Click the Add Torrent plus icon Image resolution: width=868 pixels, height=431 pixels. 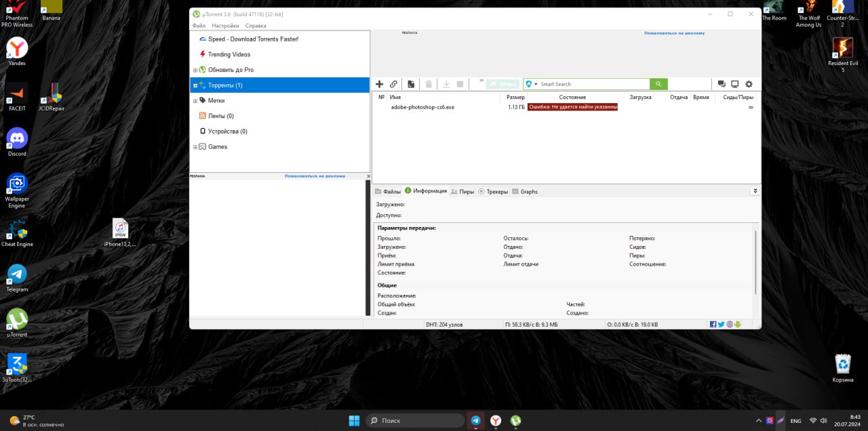tap(380, 84)
